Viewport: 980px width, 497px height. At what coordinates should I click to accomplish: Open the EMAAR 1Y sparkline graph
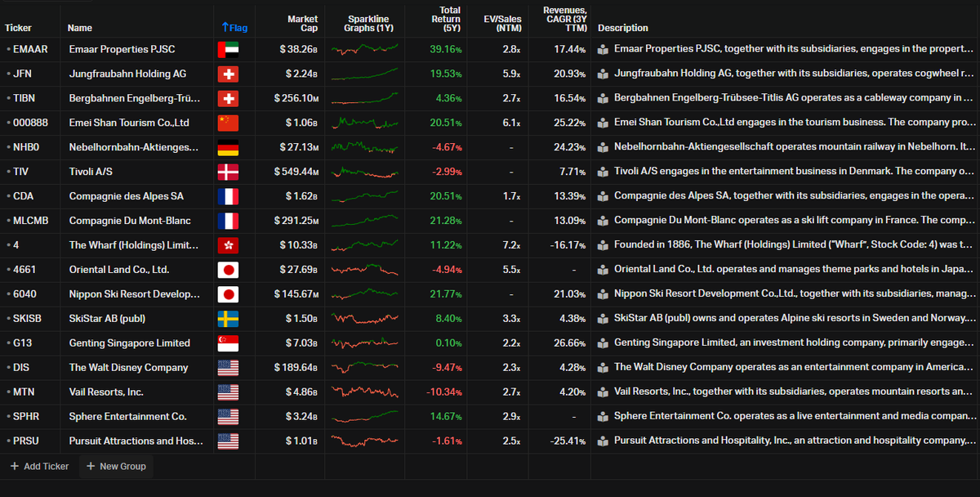pos(365,49)
